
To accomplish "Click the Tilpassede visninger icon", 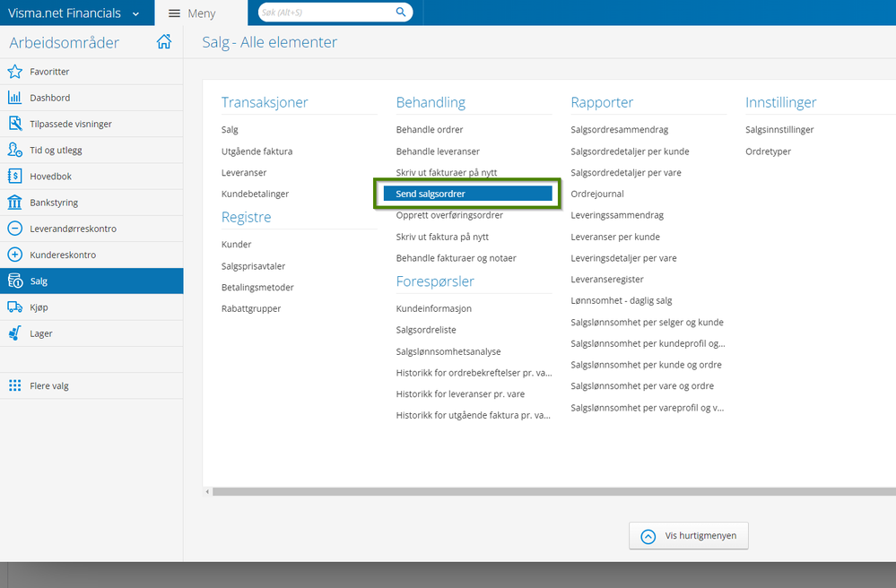I will coord(15,124).
